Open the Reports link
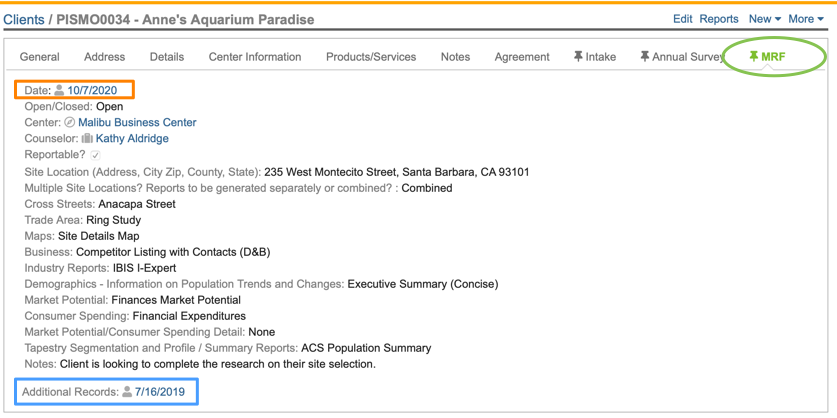 click(719, 19)
